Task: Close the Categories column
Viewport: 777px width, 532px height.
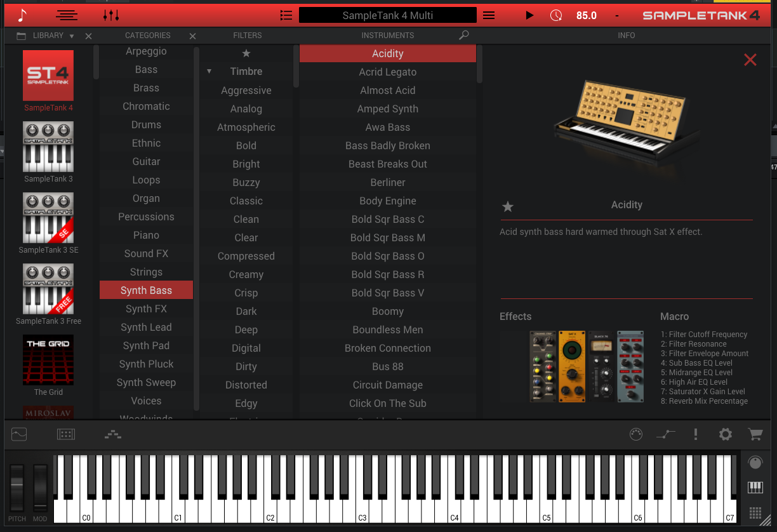Action: (193, 36)
